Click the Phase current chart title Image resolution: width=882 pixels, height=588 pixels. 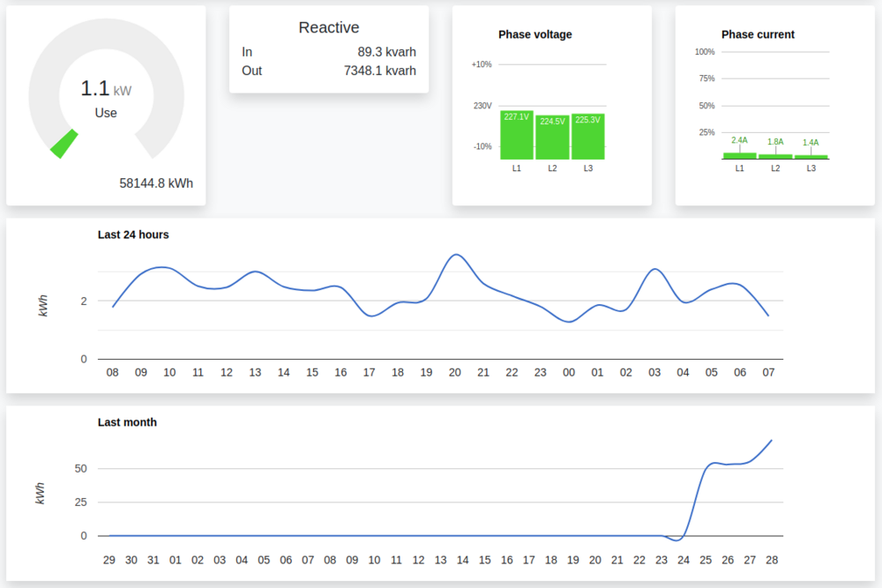point(758,34)
